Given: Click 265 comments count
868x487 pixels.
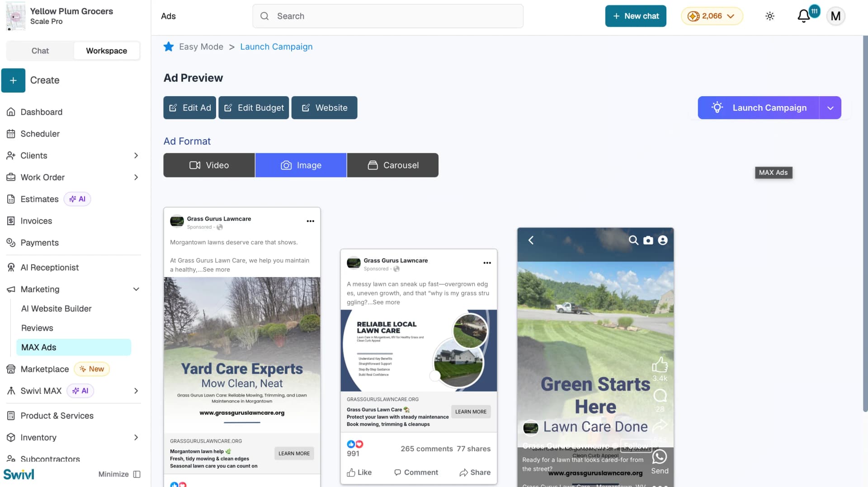Looking at the screenshot, I should (x=426, y=449).
